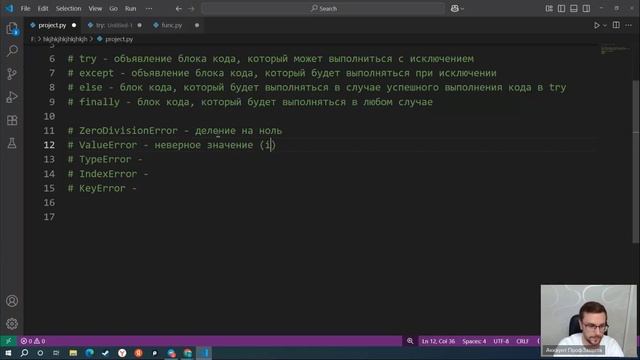Open the Copilot chat icon
This screenshot has height=360, width=640.
[455, 9]
